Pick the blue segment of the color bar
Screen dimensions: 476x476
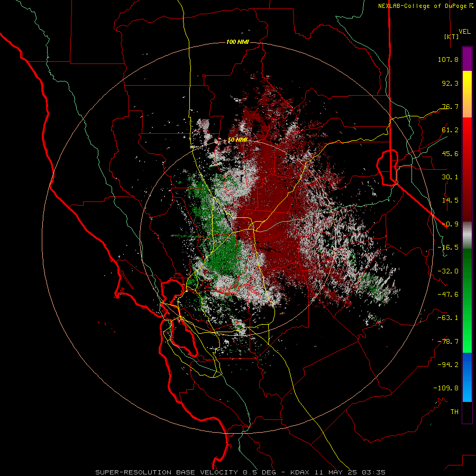pos(467,377)
